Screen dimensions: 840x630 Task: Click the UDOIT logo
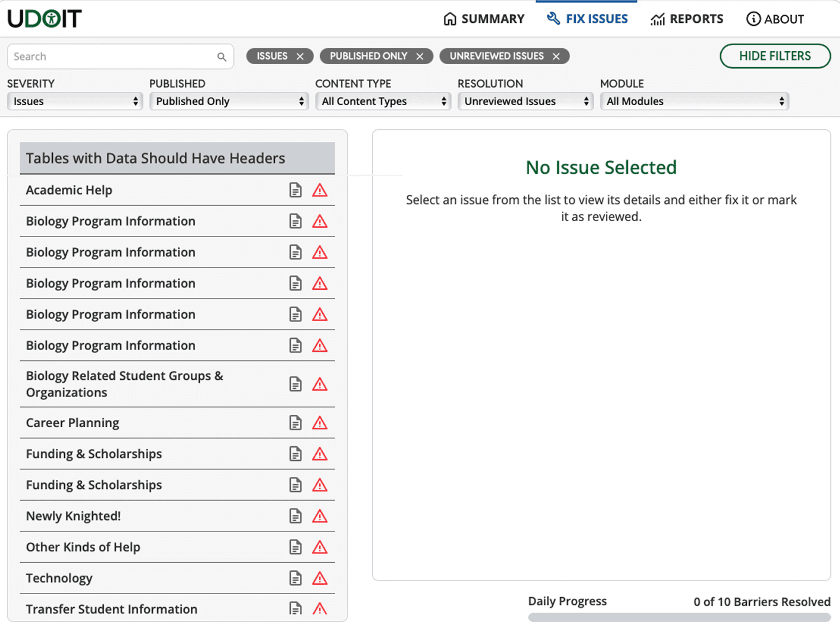point(45,19)
